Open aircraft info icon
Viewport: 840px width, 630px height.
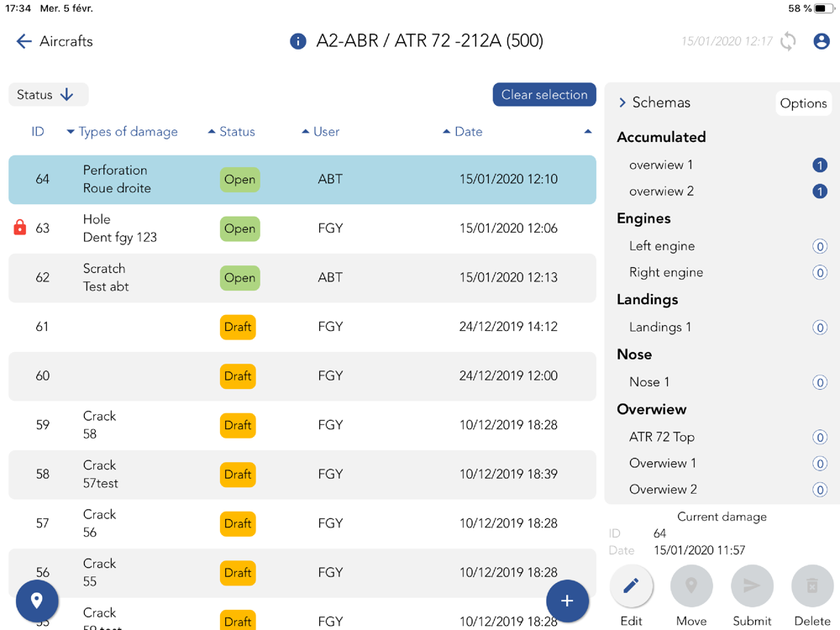point(298,41)
